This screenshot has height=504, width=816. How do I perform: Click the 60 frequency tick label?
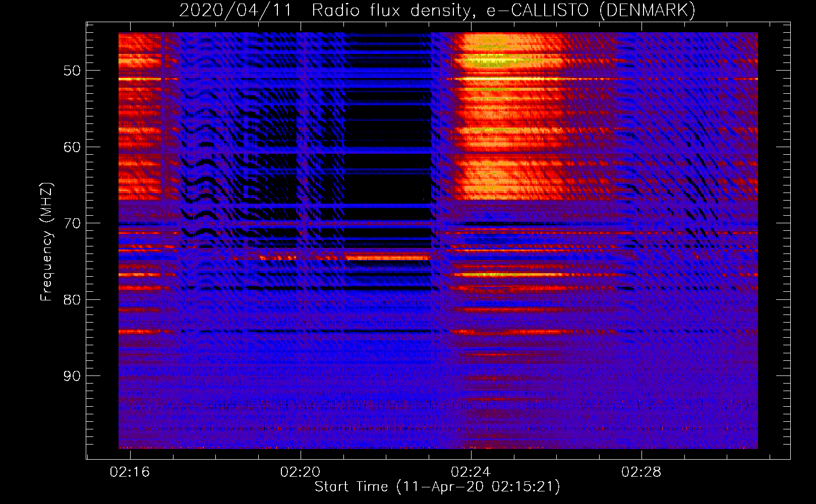(72, 147)
